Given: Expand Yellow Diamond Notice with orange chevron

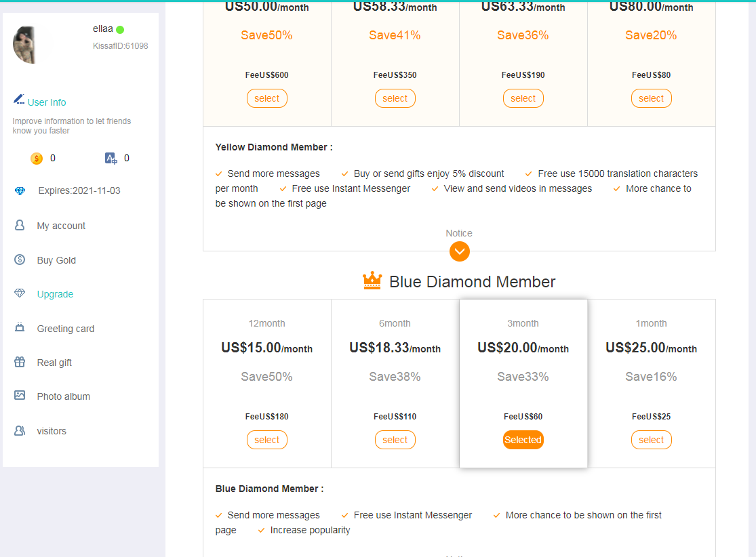Looking at the screenshot, I should [x=459, y=251].
